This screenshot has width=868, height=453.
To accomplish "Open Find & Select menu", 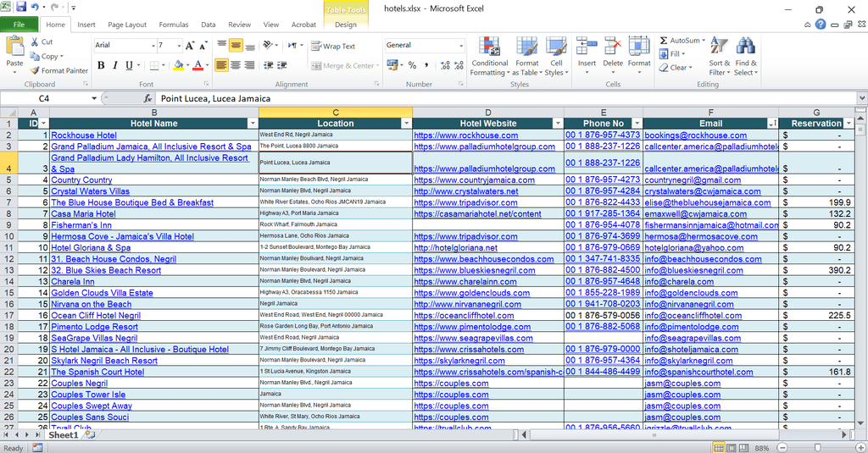I will click(x=746, y=57).
